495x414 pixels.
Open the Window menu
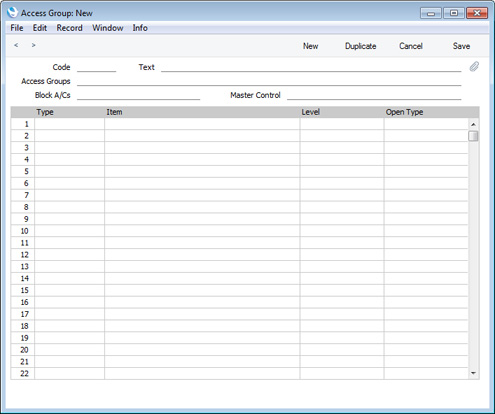coord(108,28)
